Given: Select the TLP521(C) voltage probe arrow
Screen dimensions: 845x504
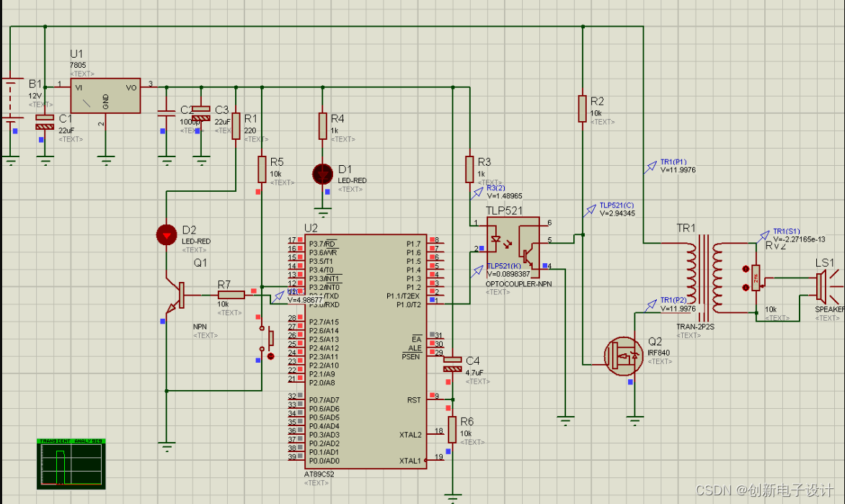Looking at the screenshot, I should pyautogui.click(x=590, y=211).
